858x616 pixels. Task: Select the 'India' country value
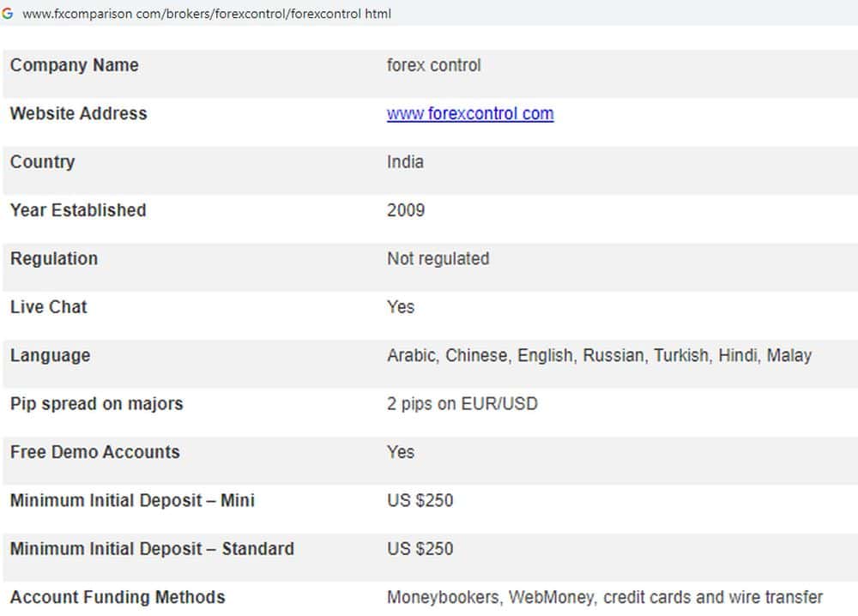406,162
